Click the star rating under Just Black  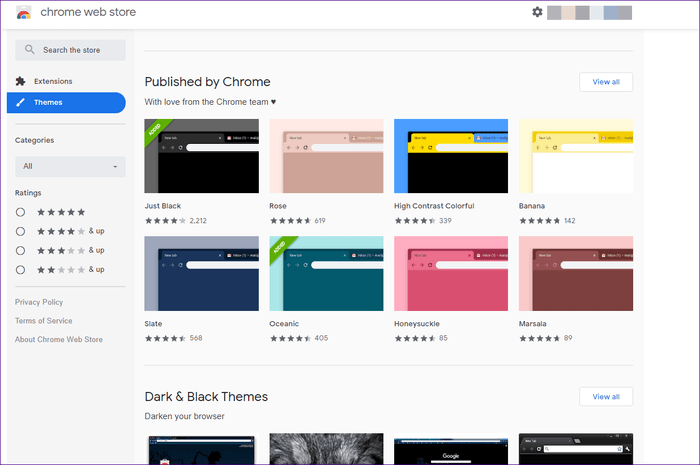165,220
